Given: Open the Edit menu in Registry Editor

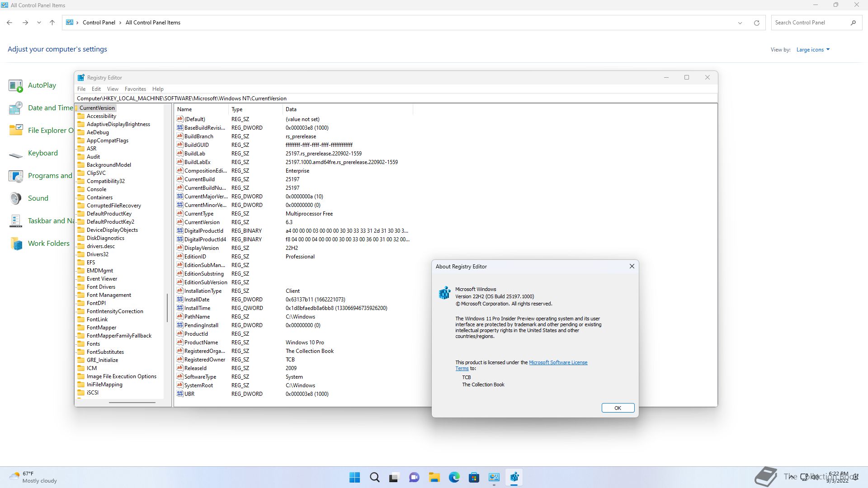Looking at the screenshot, I should (x=96, y=89).
